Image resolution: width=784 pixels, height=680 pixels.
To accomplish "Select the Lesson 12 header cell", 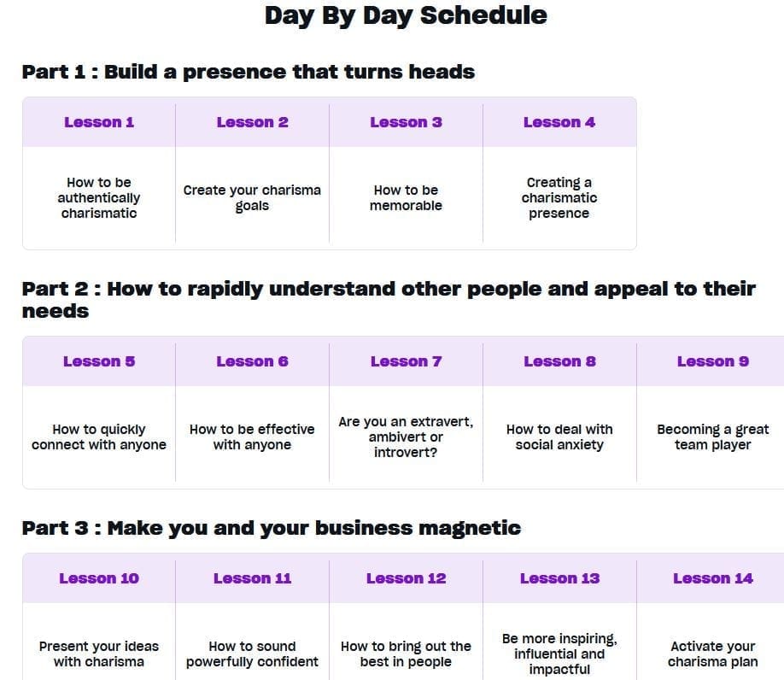I will click(406, 578).
